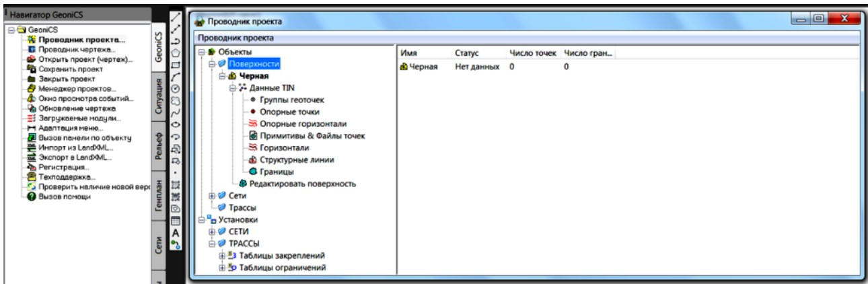The height and width of the screenshot is (284, 868).
Task: Switch to the Ситуация vertical tab
Action: click(159, 96)
